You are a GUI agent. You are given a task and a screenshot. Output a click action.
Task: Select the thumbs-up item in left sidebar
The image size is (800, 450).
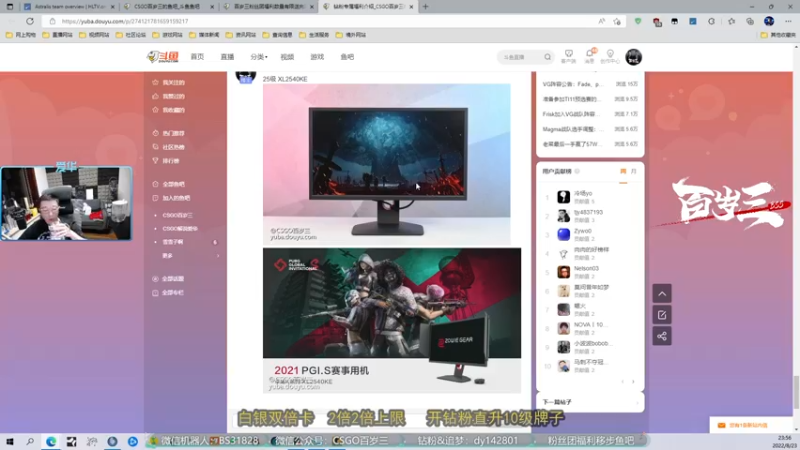(x=169, y=96)
